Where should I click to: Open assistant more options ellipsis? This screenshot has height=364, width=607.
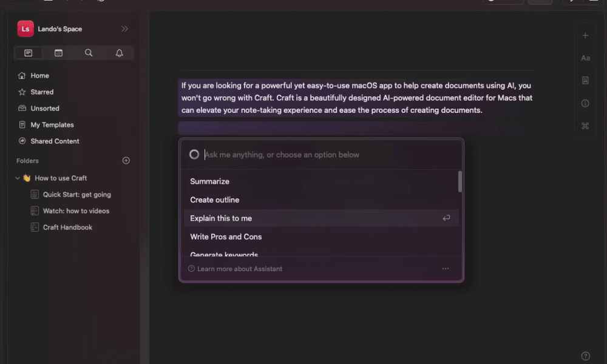click(x=446, y=269)
